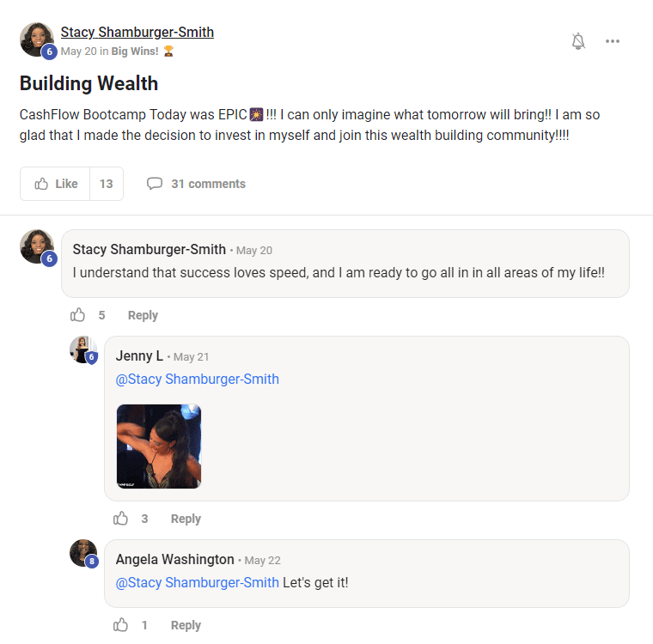Like Jenny L's GIF comment
Viewport: 653px width, 644px height.
pos(121,519)
